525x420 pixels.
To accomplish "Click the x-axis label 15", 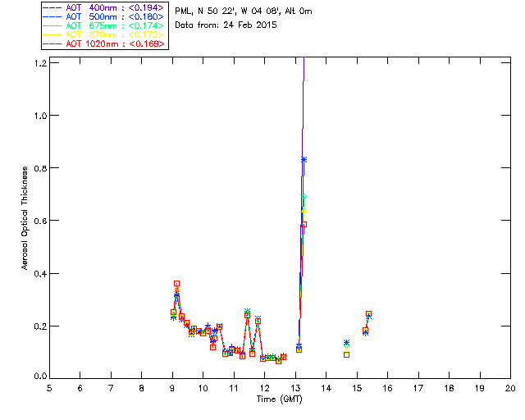I will [x=358, y=388].
